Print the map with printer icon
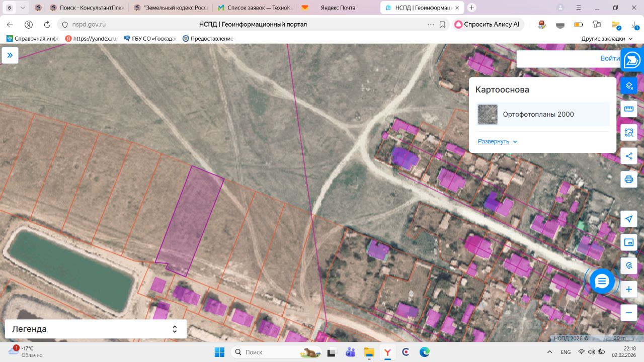Screen dimensions: 644x362 629,179
